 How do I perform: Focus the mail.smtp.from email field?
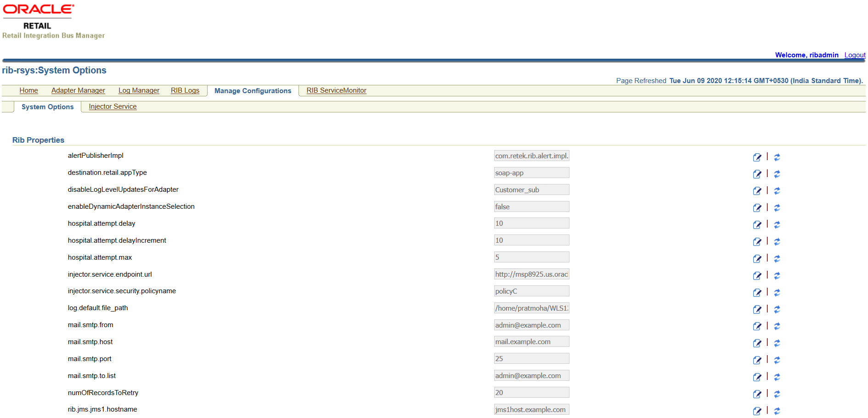pyautogui.click(x=531, y=325)
